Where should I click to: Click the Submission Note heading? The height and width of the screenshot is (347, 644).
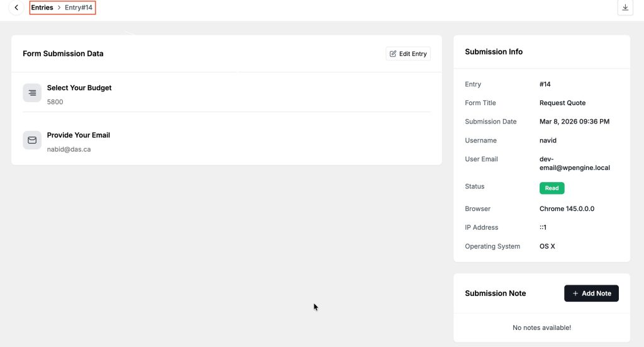click(x=496, y=293)
